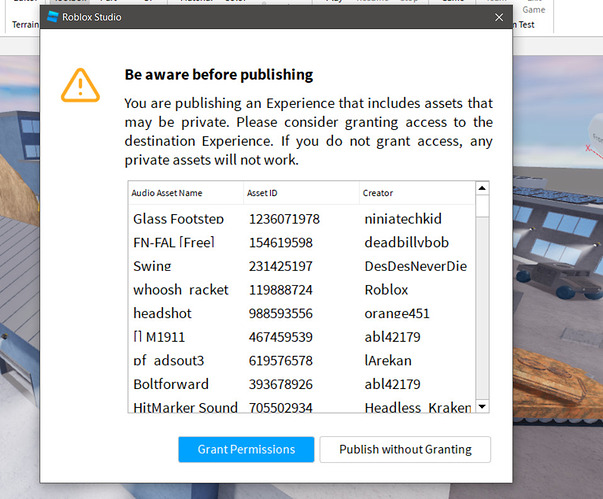603x499 pixels.
Task: Close the Roblox Studio dialog
Action: [499, 17]
